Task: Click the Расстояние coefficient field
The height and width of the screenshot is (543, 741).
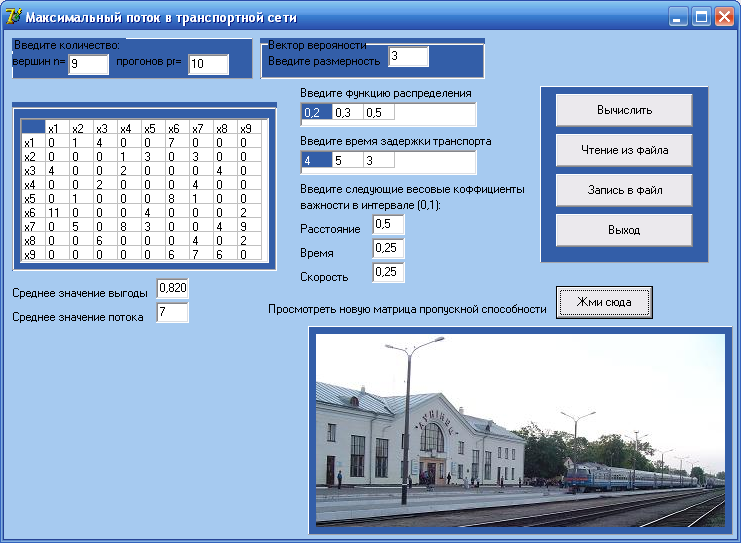Action: (x=388, y=225)
